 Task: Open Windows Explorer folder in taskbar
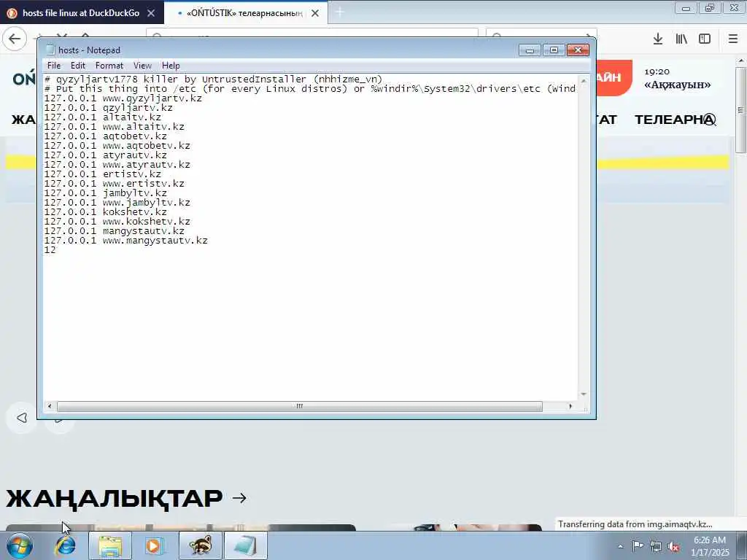110,545
